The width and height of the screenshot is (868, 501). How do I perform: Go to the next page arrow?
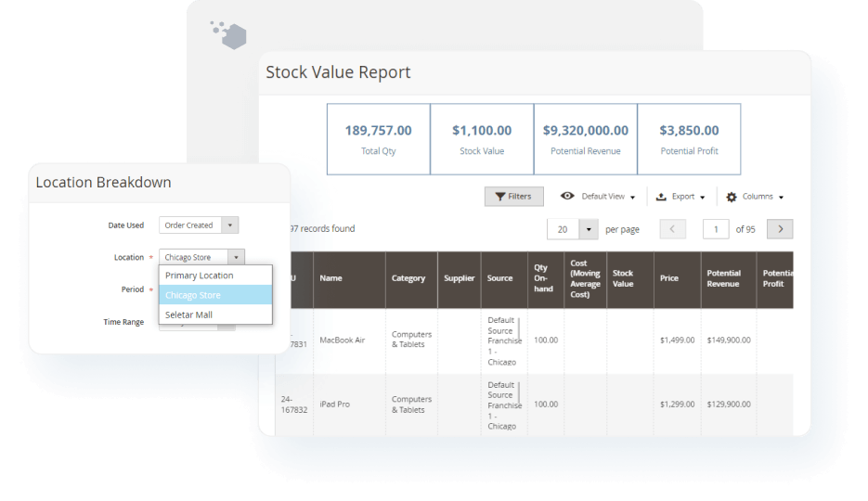(x=780, y=229)
